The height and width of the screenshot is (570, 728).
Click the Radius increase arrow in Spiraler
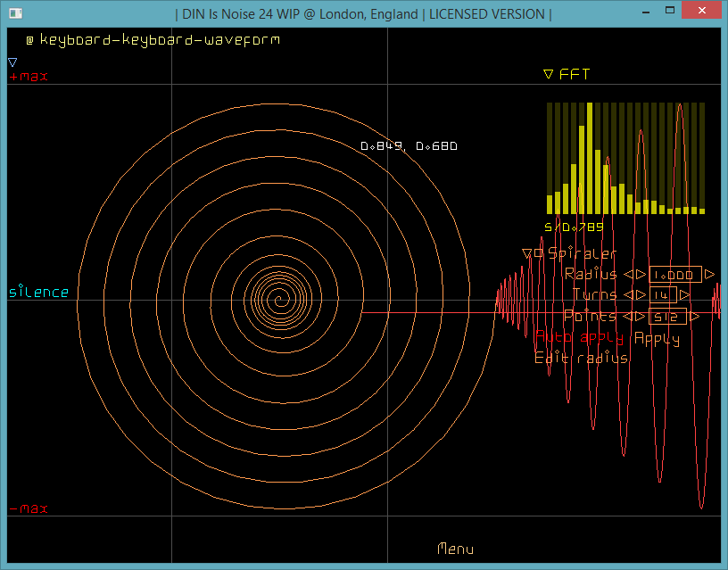pyautogui.click(x=641, y=275)
